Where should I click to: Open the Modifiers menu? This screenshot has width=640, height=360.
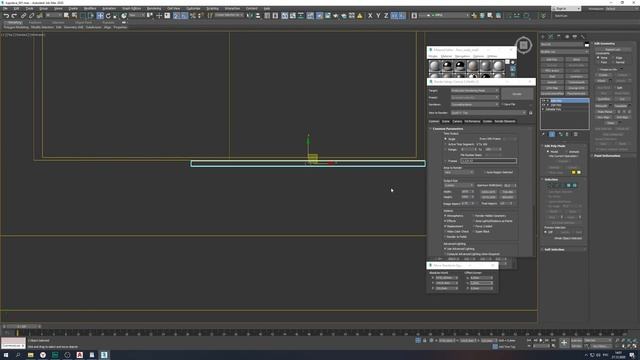click(x=90, y=8)
